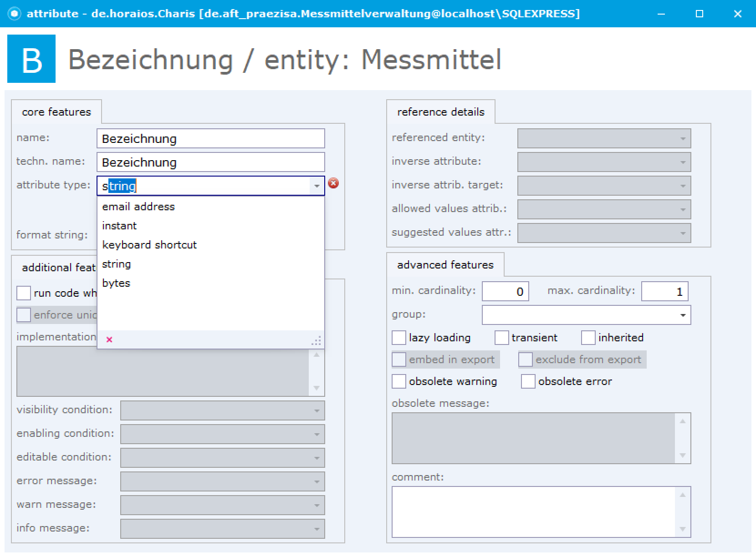Focus the techn. name field
Screen dimensions: 756x557
[x=211, y=162]
